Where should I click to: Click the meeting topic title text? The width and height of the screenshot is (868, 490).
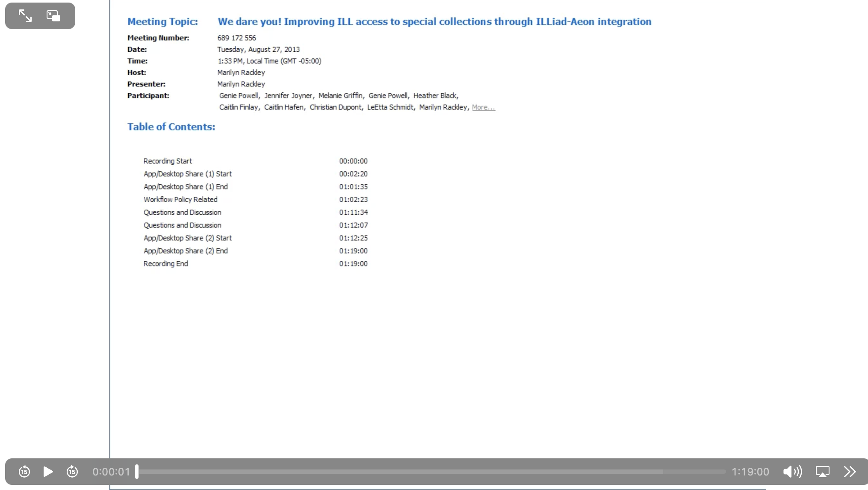(x=434, y=22)
